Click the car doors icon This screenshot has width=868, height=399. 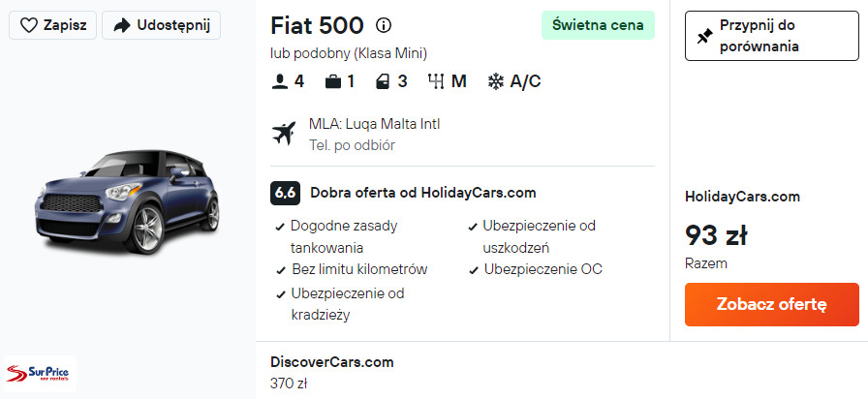(384, 81)
